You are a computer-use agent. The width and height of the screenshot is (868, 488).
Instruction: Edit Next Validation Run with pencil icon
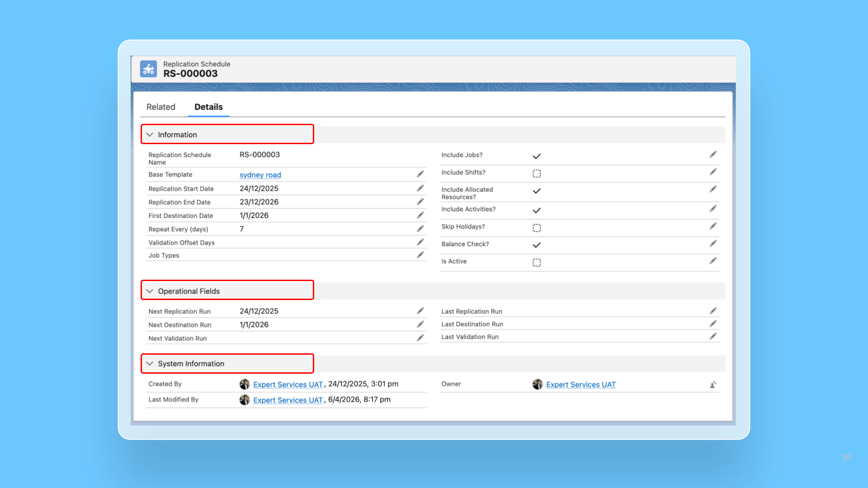click(x=420, y=338)
